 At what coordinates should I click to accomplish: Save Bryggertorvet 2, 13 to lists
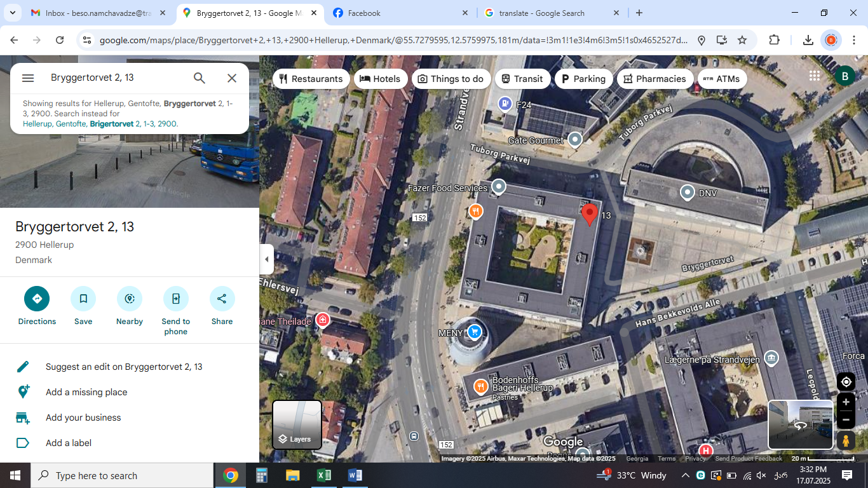point(83,299)
